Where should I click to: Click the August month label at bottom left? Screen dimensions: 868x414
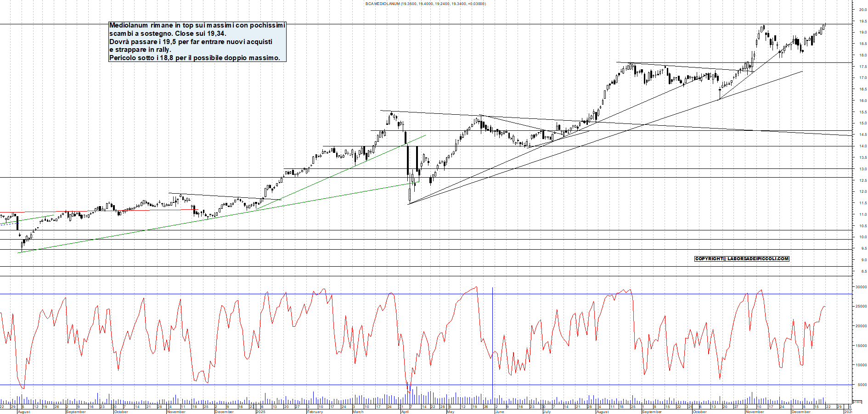point(25,412)
